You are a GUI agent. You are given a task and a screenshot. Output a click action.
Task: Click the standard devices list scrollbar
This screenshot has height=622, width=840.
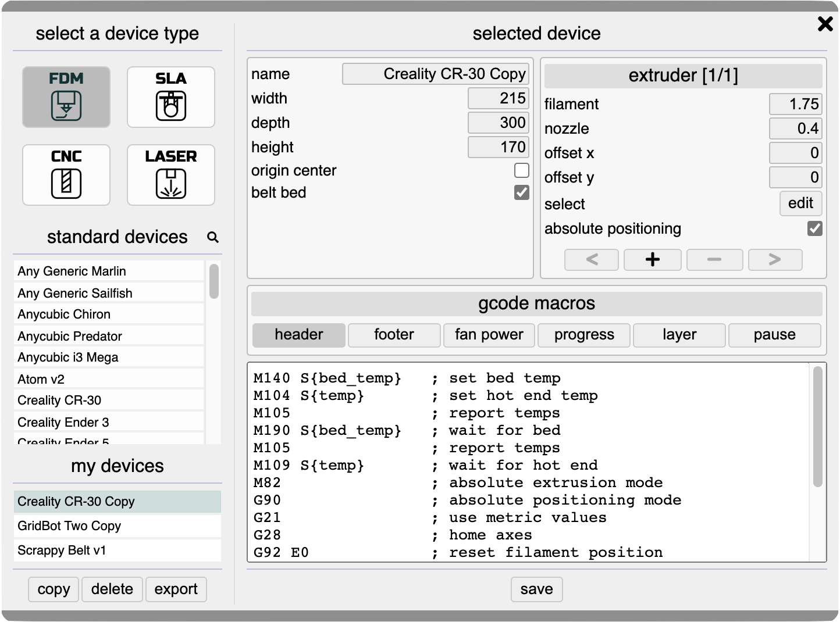point(214,281)
